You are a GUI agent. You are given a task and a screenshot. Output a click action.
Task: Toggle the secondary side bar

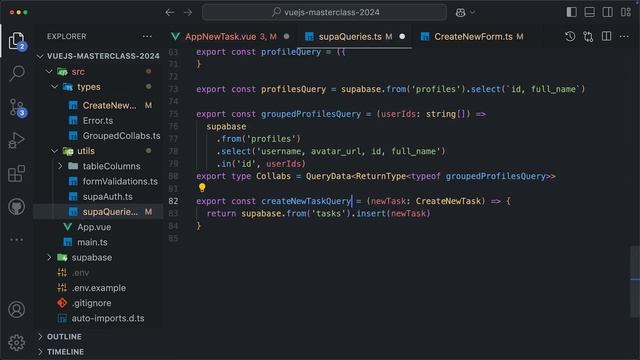point(607,12)
